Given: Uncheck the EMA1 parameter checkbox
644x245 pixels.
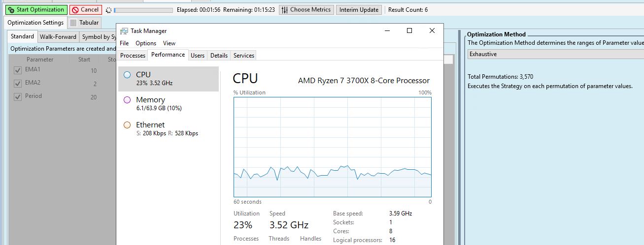Looking at the screenshot, I should click(x=18, y=70).
